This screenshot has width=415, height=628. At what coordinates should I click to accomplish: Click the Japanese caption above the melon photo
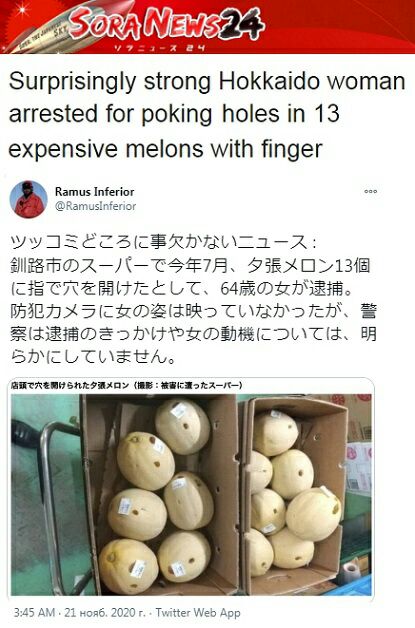click(x=127, y=386)
